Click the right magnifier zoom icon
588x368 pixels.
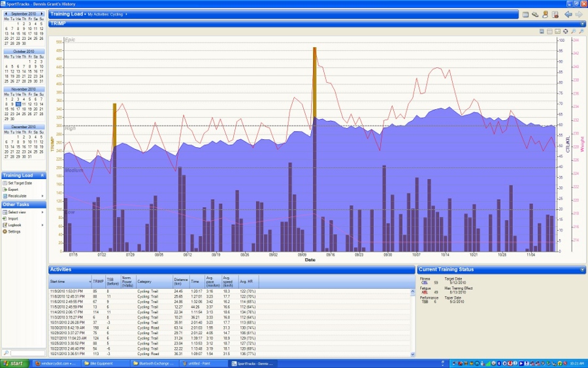[x=581, y=31]
